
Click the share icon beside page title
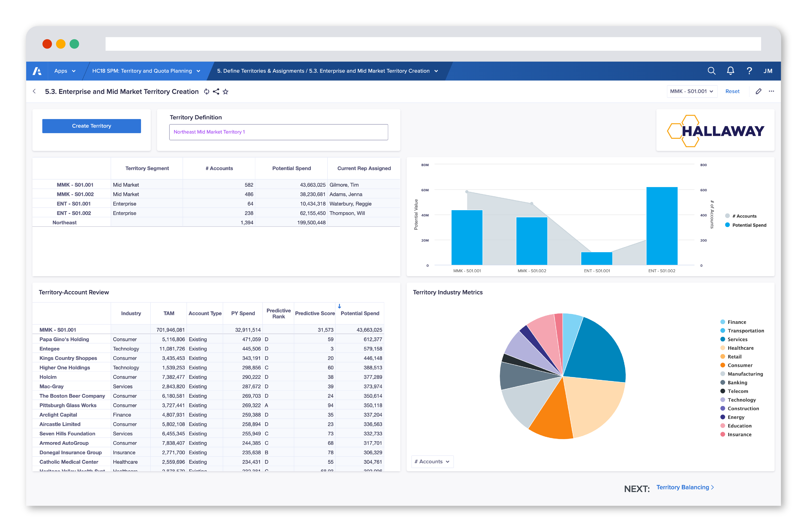216,92
